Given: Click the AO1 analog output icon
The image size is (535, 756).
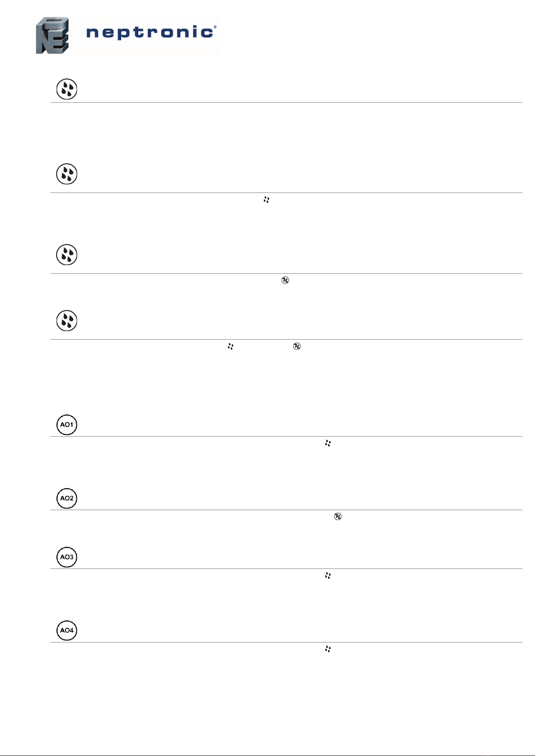Looking at the screenshot, I should coord(66,425).
